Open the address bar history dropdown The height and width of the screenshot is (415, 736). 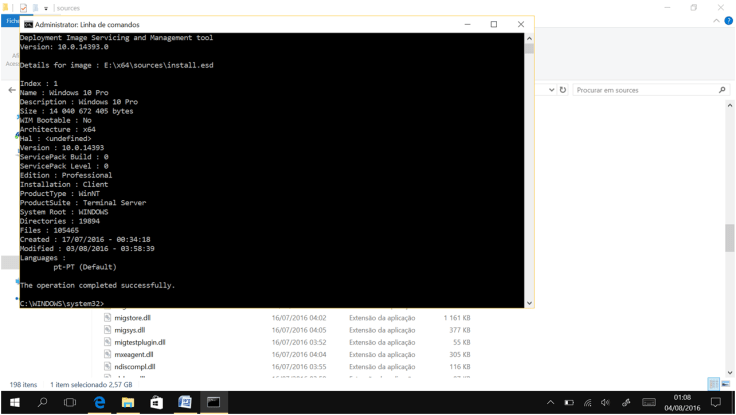551,90
